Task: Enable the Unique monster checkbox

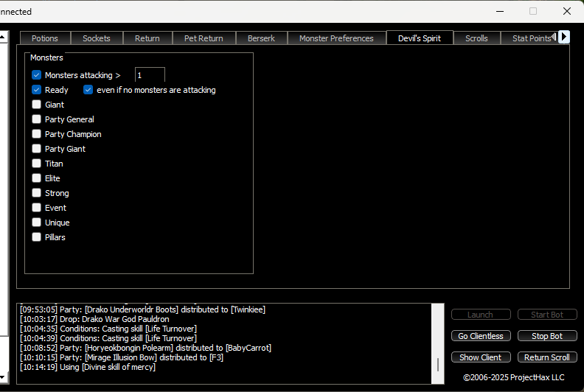Action: click(37, 223)
